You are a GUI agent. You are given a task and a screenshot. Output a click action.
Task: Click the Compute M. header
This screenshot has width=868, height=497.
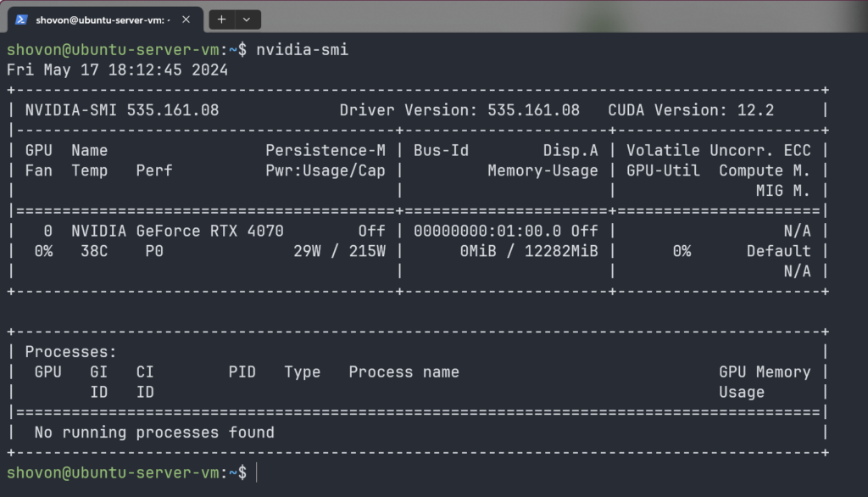coord(765,170)
